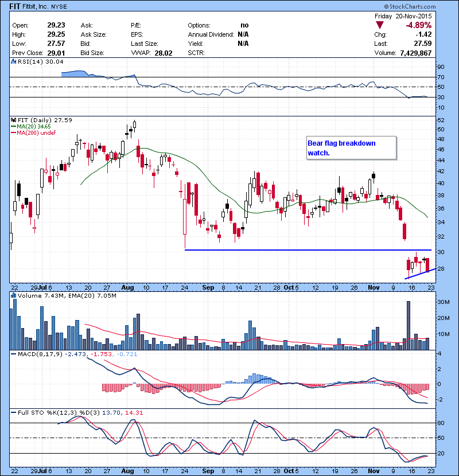459x476 pixels.
Task: Click the green MA(20) legend line marker
Action: coord(13,127)
